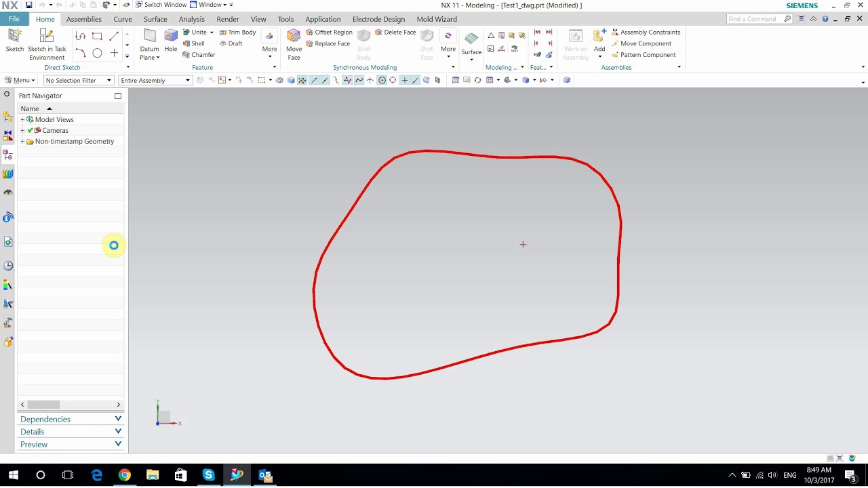Open the Menu button
This screenshot has width=868, height=488.
coord(20,80)
